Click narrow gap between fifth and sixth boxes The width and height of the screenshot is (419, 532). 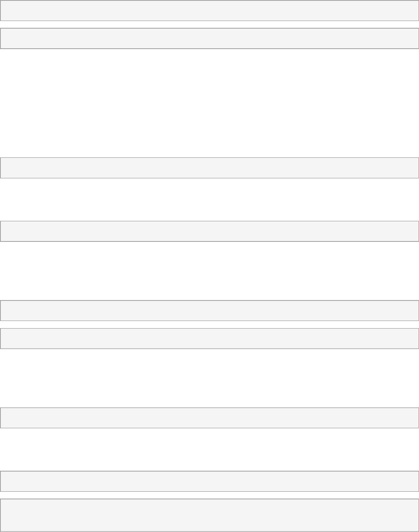(209, 325)
